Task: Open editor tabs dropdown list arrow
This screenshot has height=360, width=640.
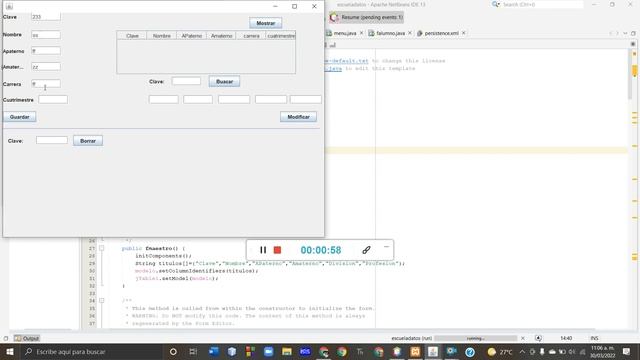Action: click(625, 33)
